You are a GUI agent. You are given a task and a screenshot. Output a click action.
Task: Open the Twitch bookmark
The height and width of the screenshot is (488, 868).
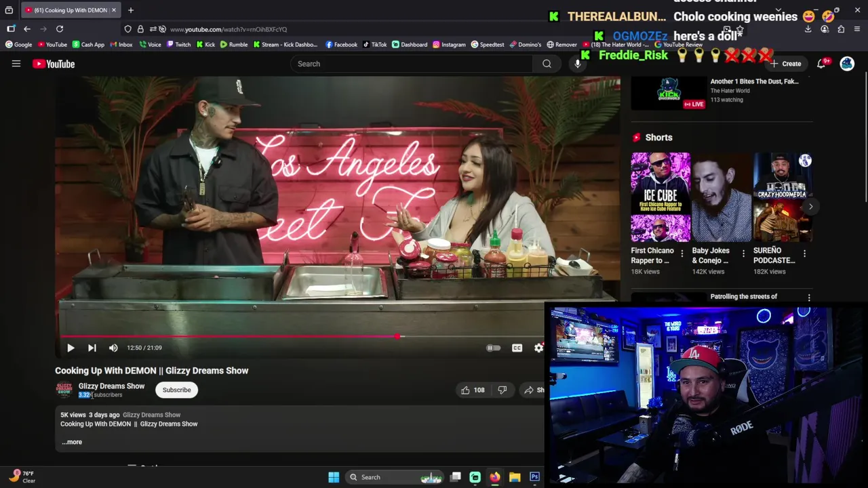point(178,45)
